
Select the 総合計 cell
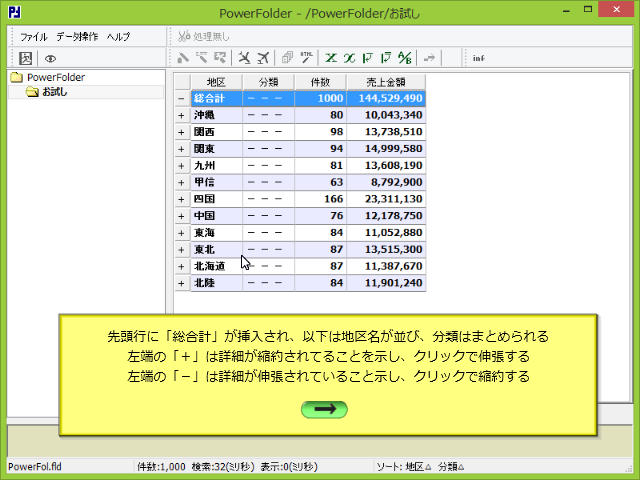point(216,98)
